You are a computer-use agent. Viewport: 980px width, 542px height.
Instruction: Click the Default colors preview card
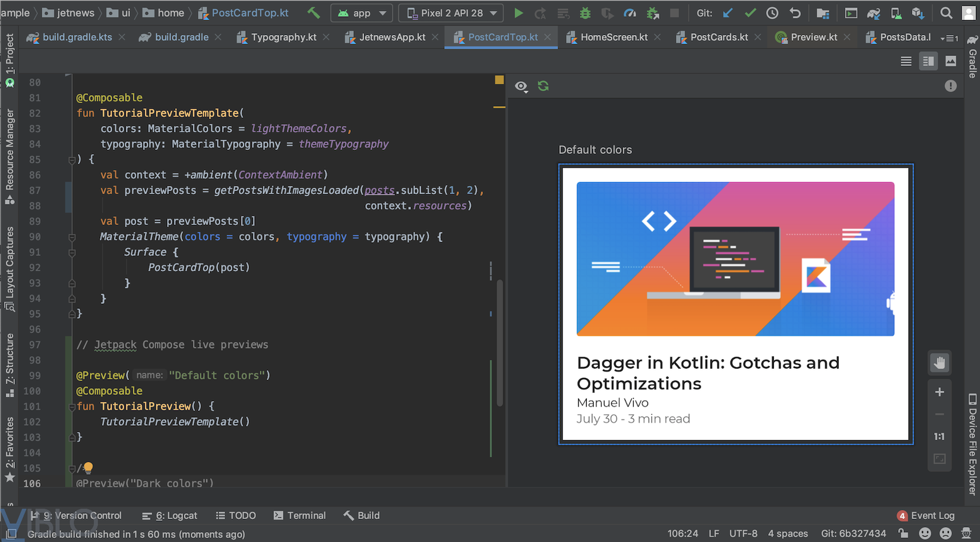(735, 304)
